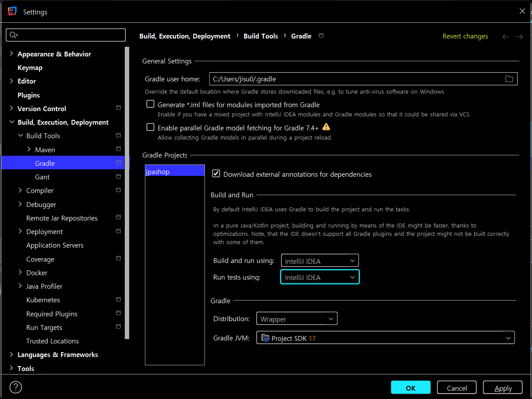This screenshot has width=532, height=399.
Task: Click project-level icon on Version Control row
Action: point(118,108)
